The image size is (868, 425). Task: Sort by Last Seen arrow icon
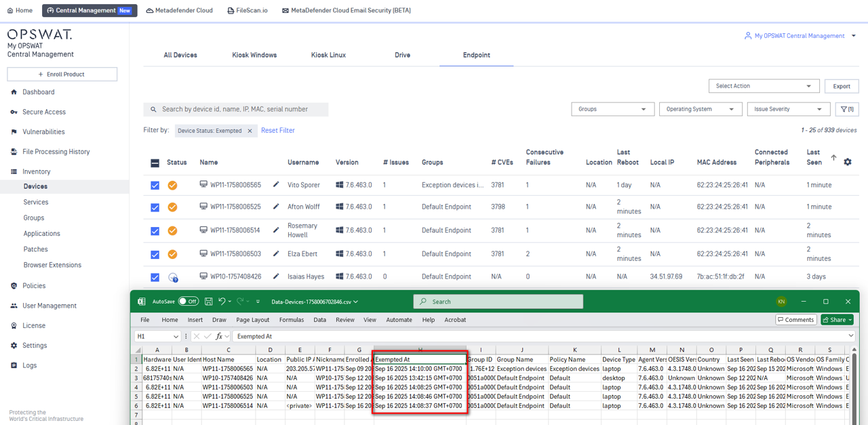coord(833,158)
